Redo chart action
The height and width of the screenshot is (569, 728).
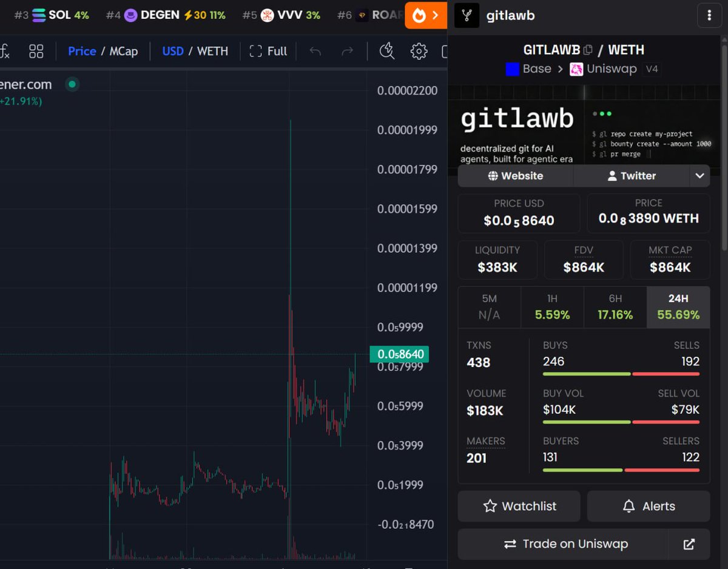(347, 52)
